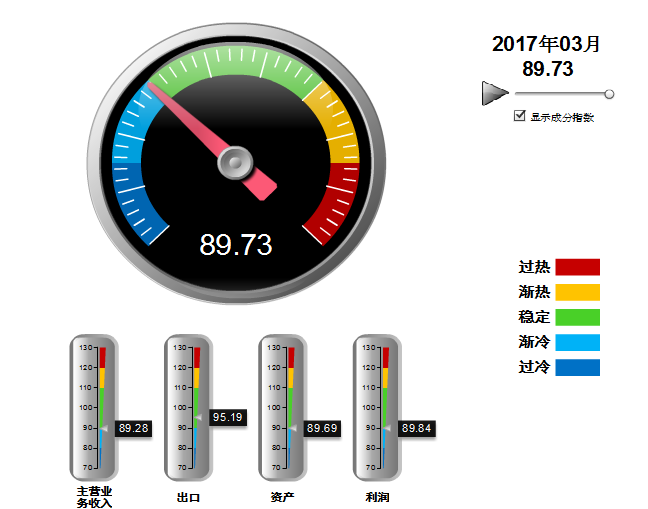Click the timeline slider handle
Image resolution: width=648 pixels, height=509 pixels.
[609, 94]
